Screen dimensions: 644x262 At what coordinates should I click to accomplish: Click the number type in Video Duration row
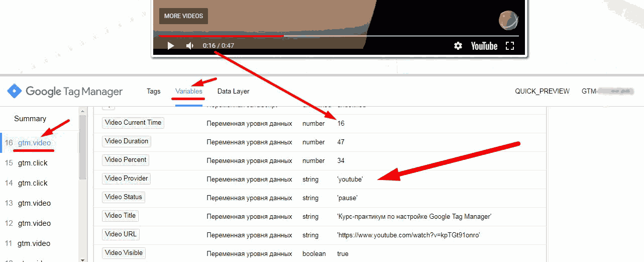click(x=313, y=142)
